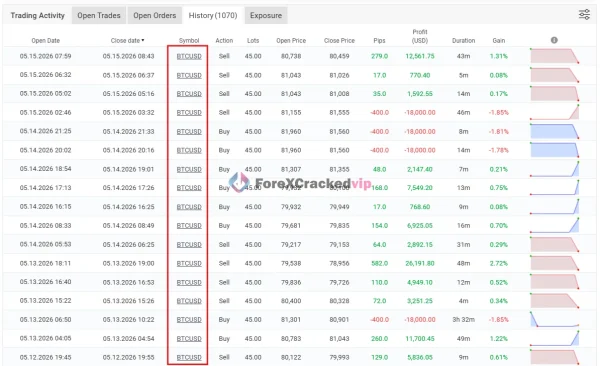View mini chart of the 2.72% gain trade

[554, 263]
